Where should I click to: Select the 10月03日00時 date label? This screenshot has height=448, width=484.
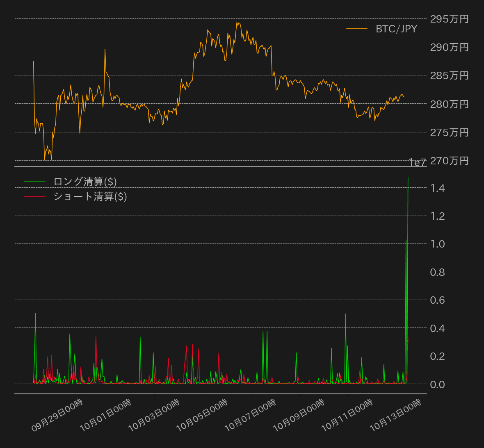coord(154,415)
